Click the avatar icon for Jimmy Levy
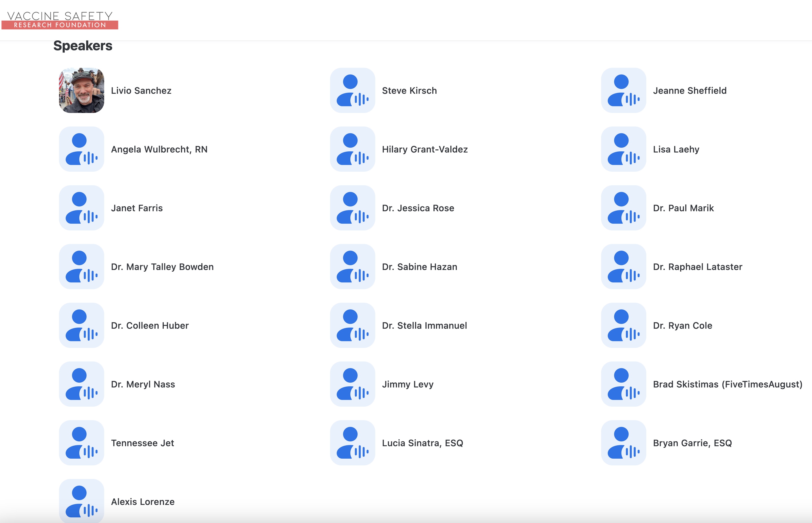The width and height of the screenshot is (812, 523). coord(352,384)
